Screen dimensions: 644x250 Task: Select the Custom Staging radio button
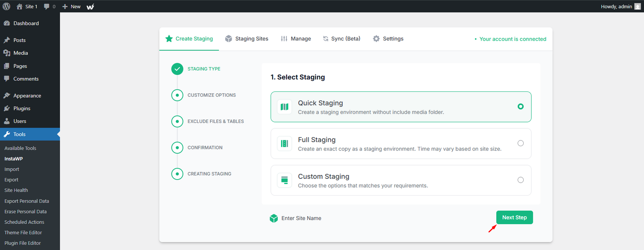point(520,180)
